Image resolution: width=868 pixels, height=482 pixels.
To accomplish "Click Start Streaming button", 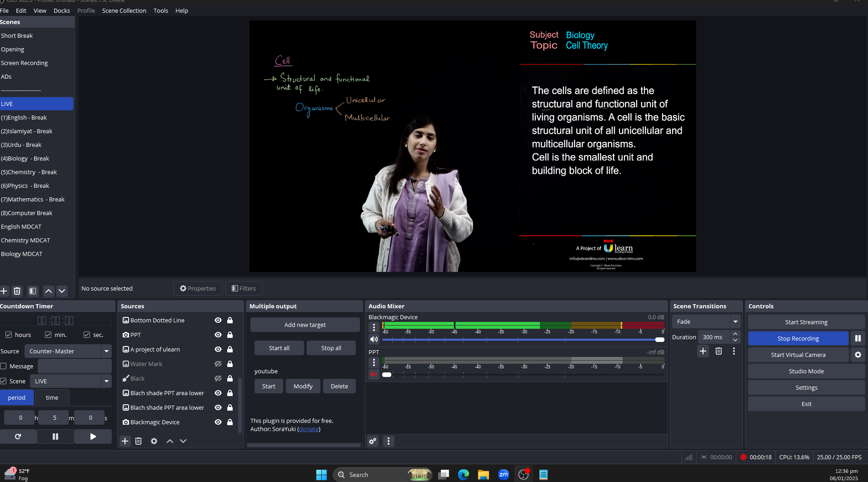I will tap(806, 322).
